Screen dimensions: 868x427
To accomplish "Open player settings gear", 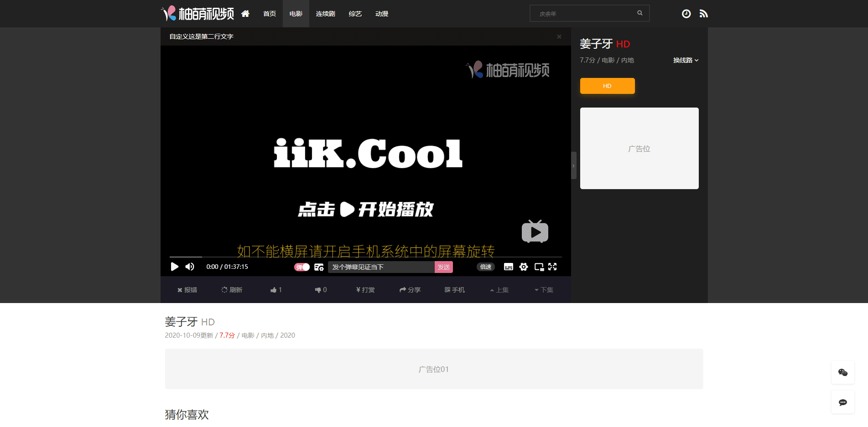I will [524, 267].
